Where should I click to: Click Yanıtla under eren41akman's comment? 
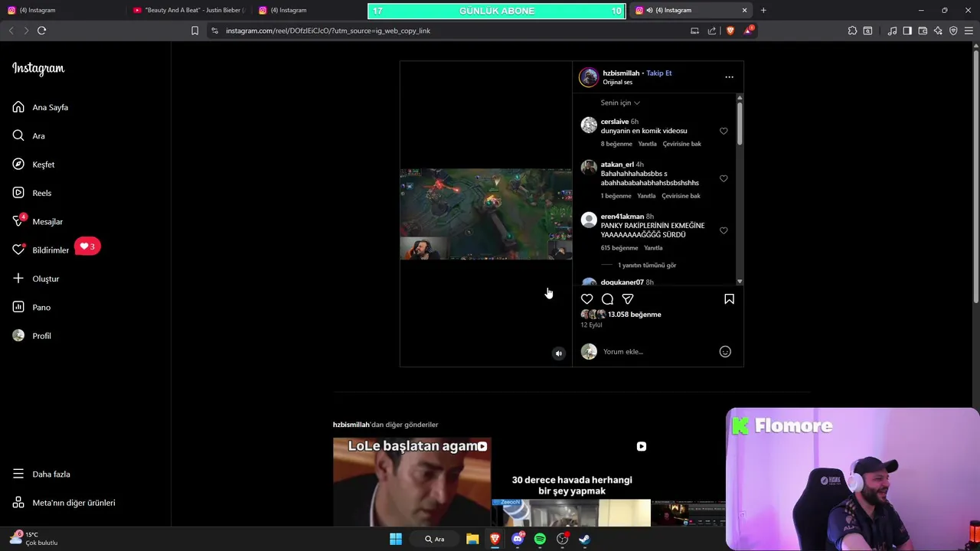[x=653, y=248]
